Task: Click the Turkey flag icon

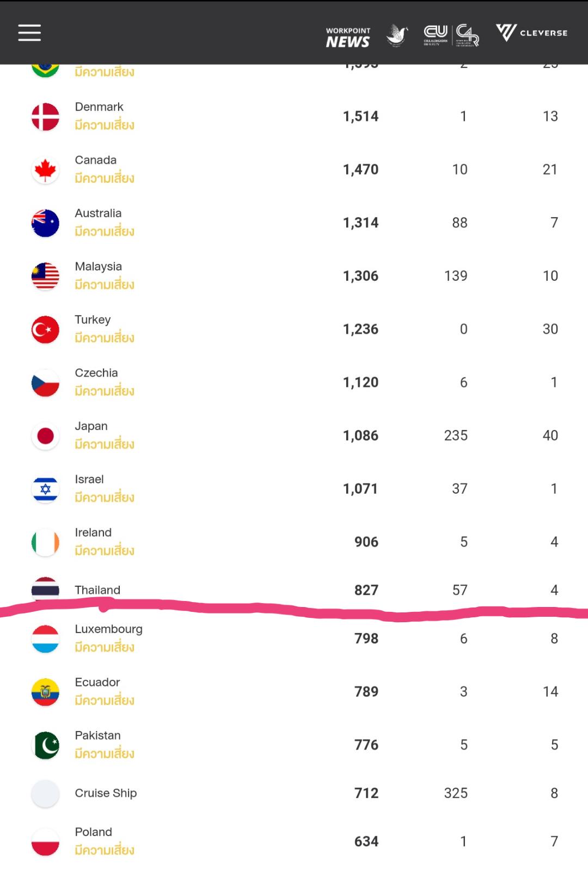Action: coord(45,329)
